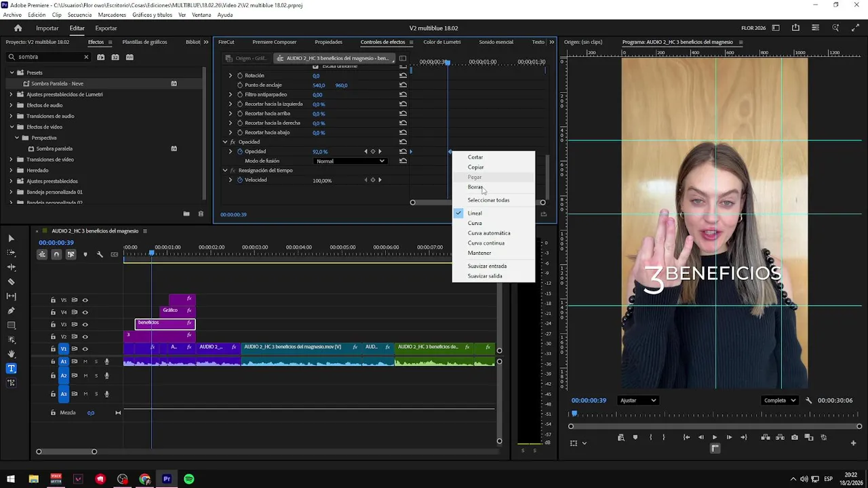Image resolution: width=868 pixels, height=488 pixels.
Task: Add a marker in the timeline header
Action: (85, 254)
